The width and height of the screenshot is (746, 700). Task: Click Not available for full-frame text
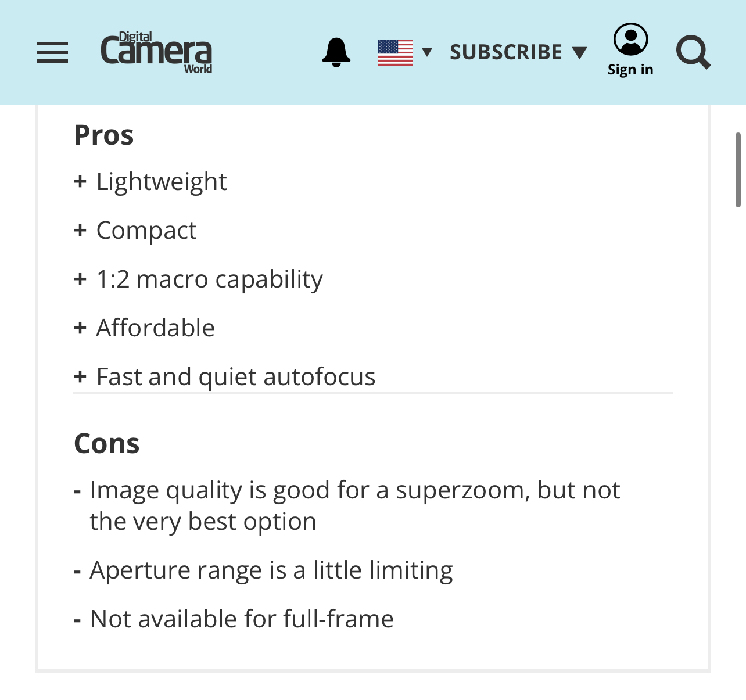(242, 619)
